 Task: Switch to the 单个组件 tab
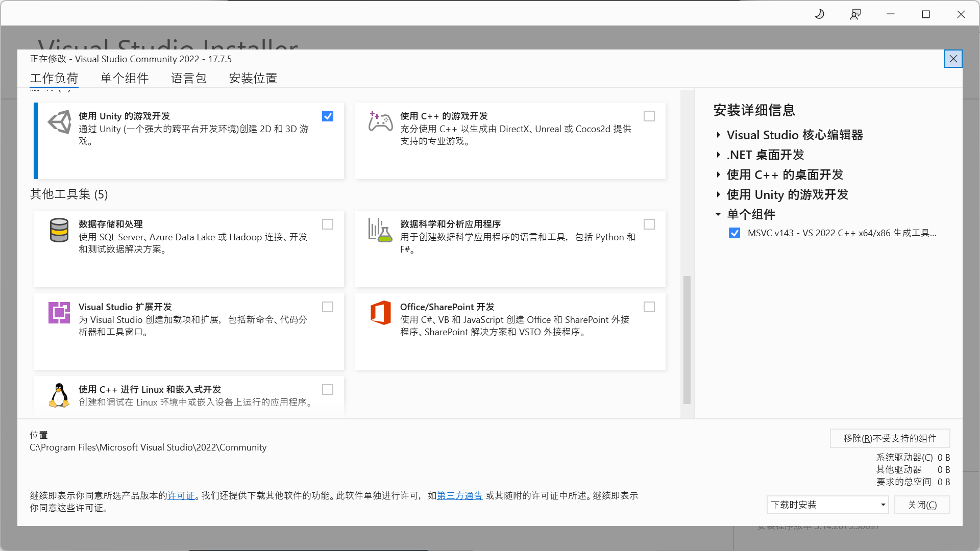click(125, 78)
